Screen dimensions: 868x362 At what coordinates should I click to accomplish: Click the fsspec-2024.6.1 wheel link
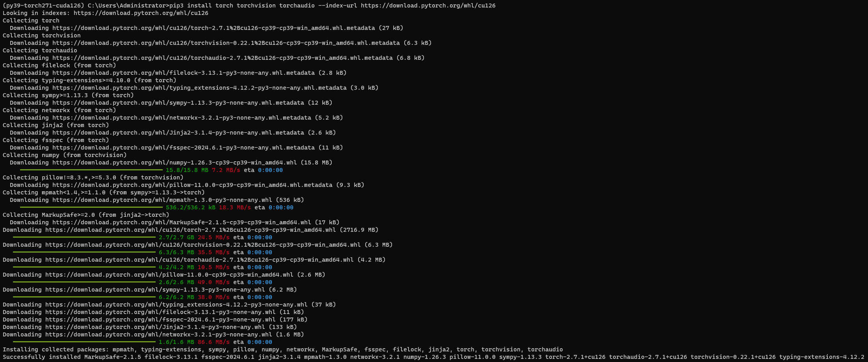[150, 320]
